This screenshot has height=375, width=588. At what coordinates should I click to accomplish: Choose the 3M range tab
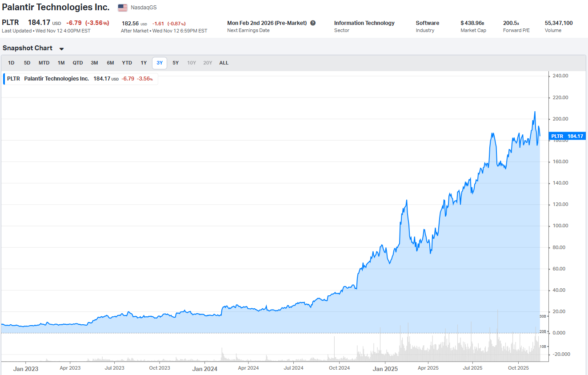click(94, 63)
